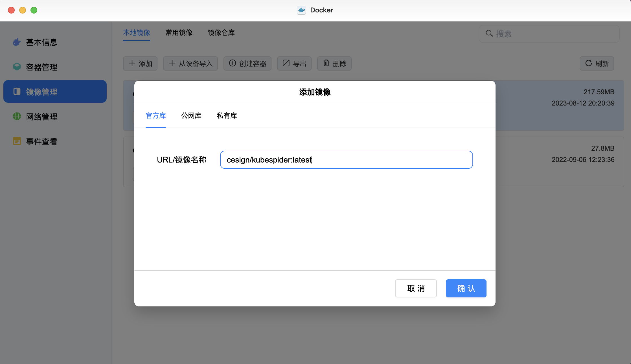The height and width of the screenshot is (364, 631).
Task: Click the 刷新 refresh button
Action: pyautogui.click(x=597, y=63)
